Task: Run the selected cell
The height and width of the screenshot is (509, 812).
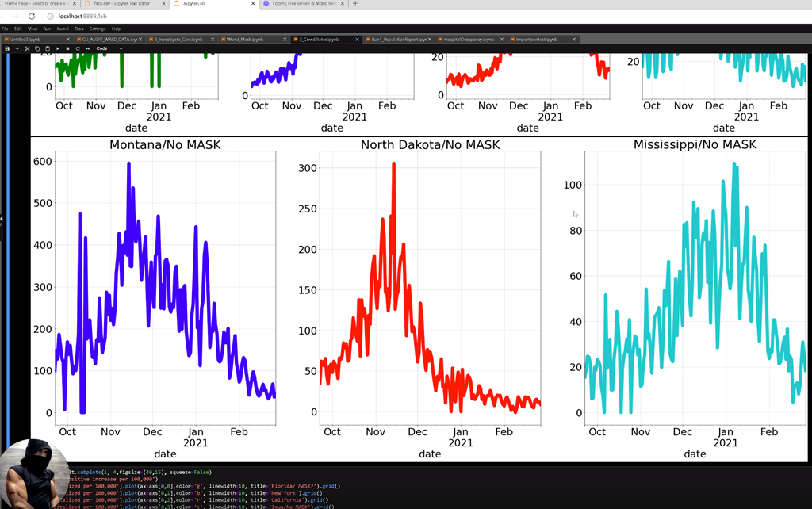Action: pos(57,48)
